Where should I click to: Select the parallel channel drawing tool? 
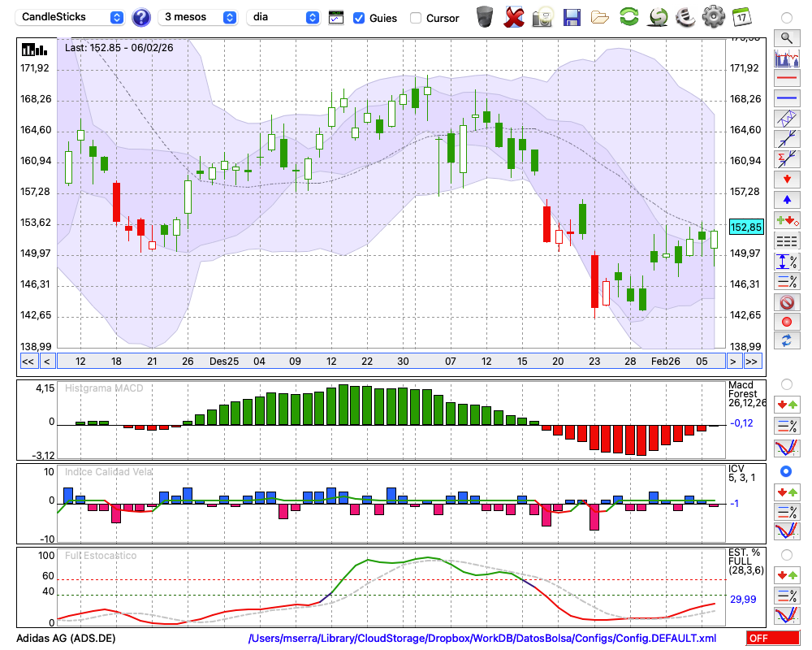(787, 119)
